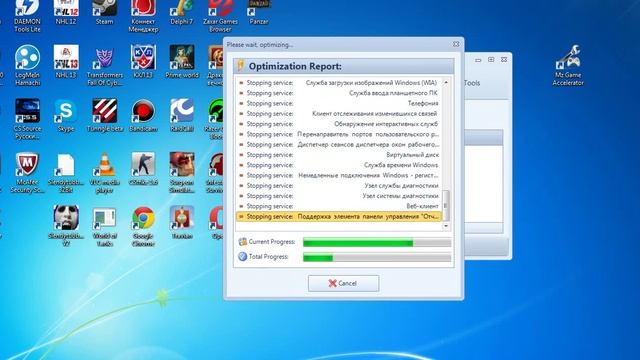Open the Коннект Менеджер desktop icon
This screenshot has height=360, width=640.
point(143,16)
